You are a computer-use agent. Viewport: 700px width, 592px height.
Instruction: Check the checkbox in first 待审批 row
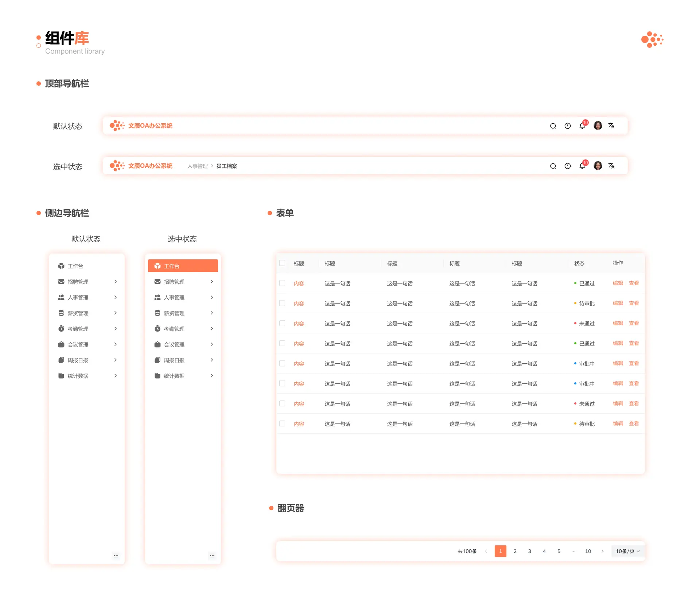point(282,303)
